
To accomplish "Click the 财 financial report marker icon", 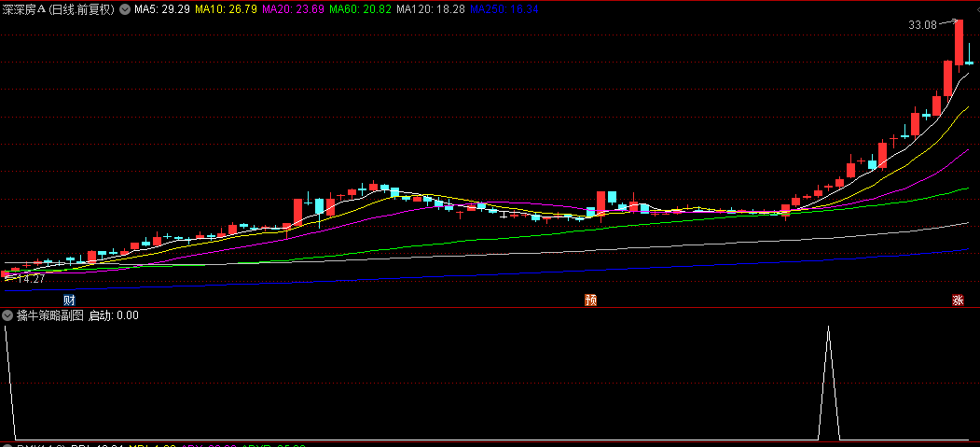I will tap(69, 300).
